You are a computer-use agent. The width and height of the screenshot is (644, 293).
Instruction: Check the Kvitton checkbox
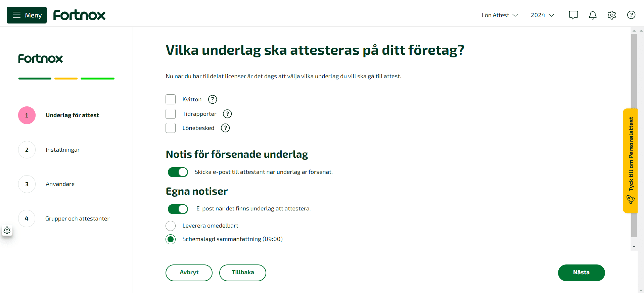pyautogui.click(x=171, y=99)
